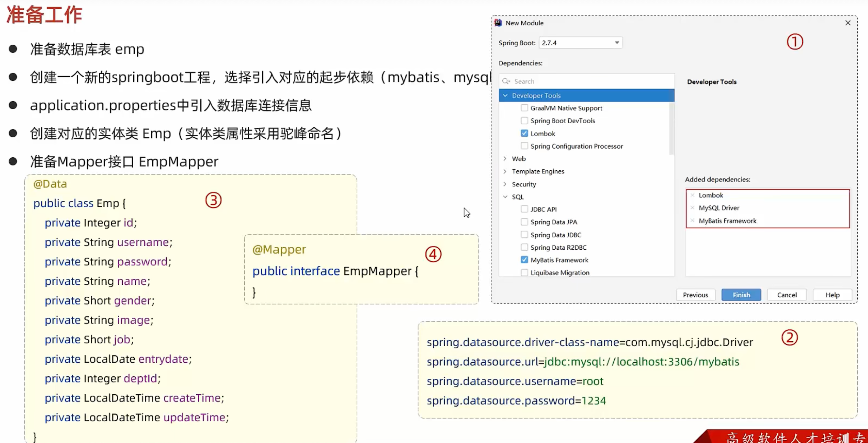
Task: Remove MyBatis Framework using its X icon
Action: tap(692, 220)
